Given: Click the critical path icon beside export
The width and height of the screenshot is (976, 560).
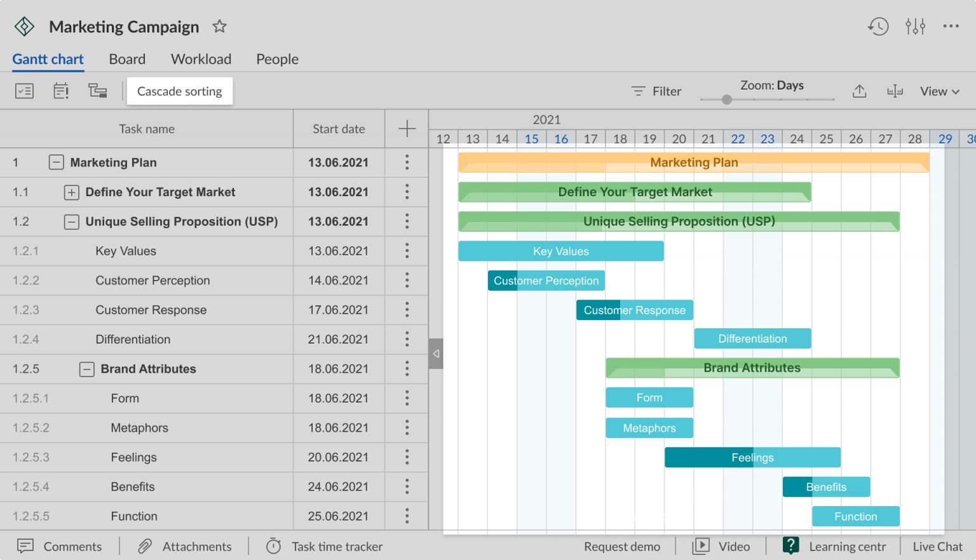Looking at the screenshot, I should coord(895,91).
